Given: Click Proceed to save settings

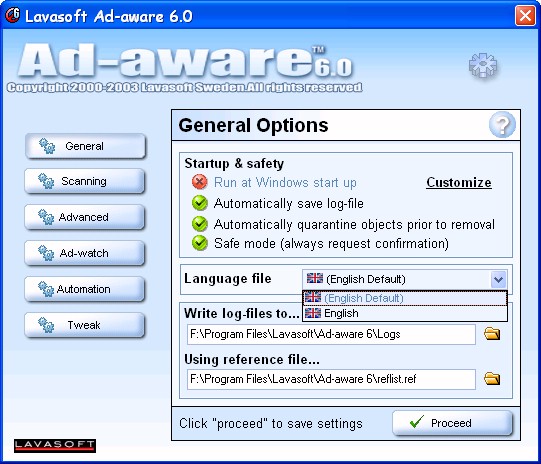Looking at the screenshot, I should click(x=452, y=423).
